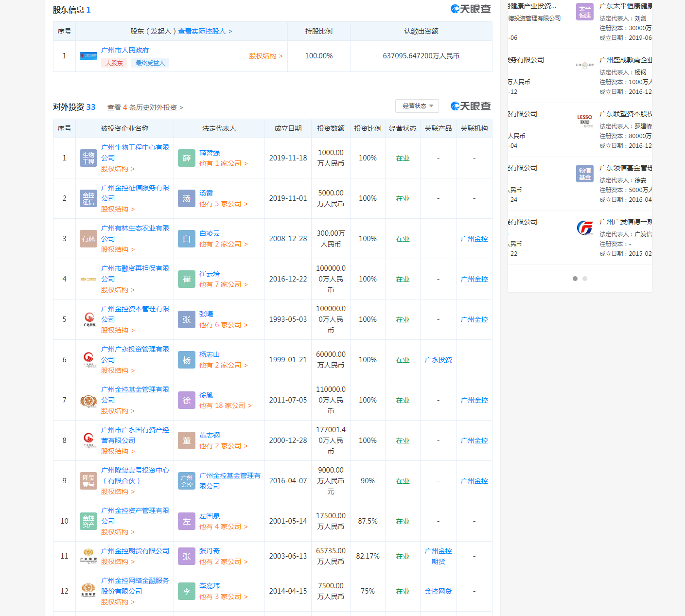Expand 股权结构 under 广州金控期货有限公司

pyautogui.click(x=118, y=562)
